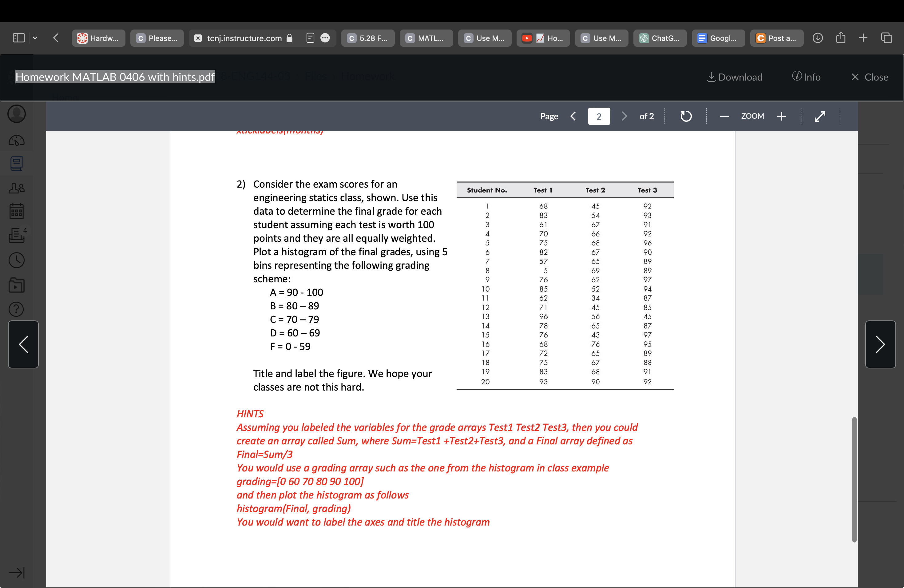
Task: Open the chevron dropdown beside the sidebar toggle
Action: pos(35,38)
